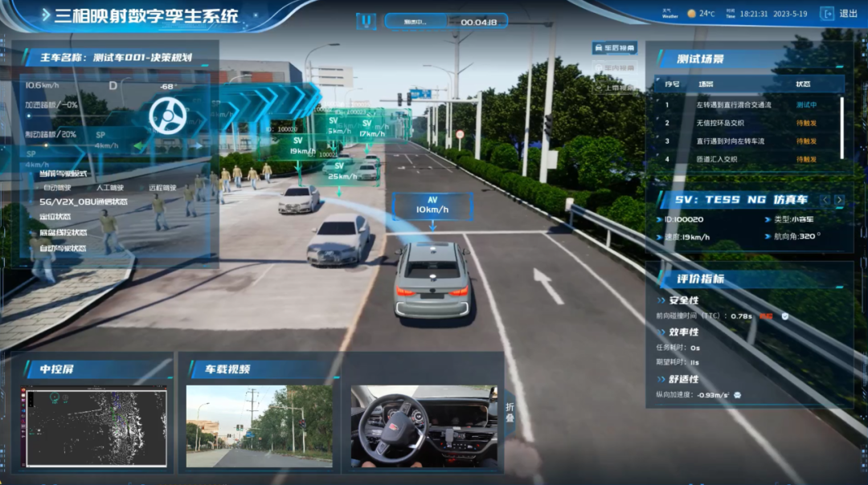Switch to 车内视角 camera view
Screen dimensions: 868x485
pyautogui.click(x=614, y=68)
